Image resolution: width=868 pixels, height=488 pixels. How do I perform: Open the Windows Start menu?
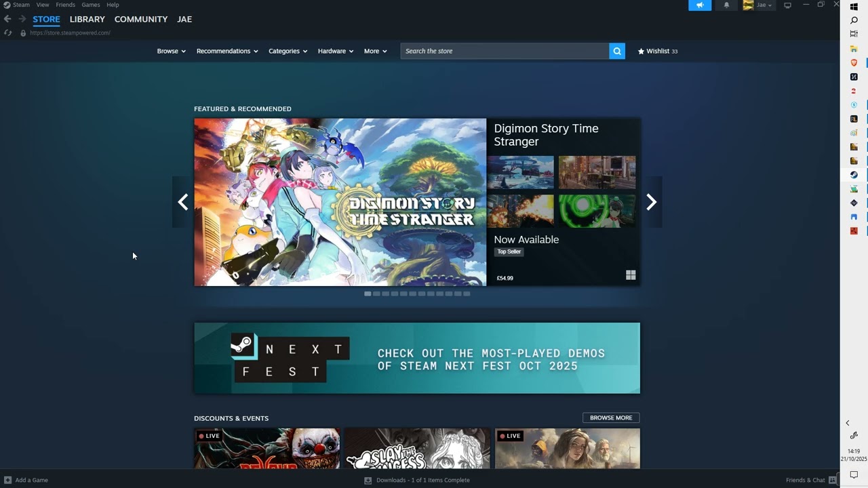tap(854, 6)
